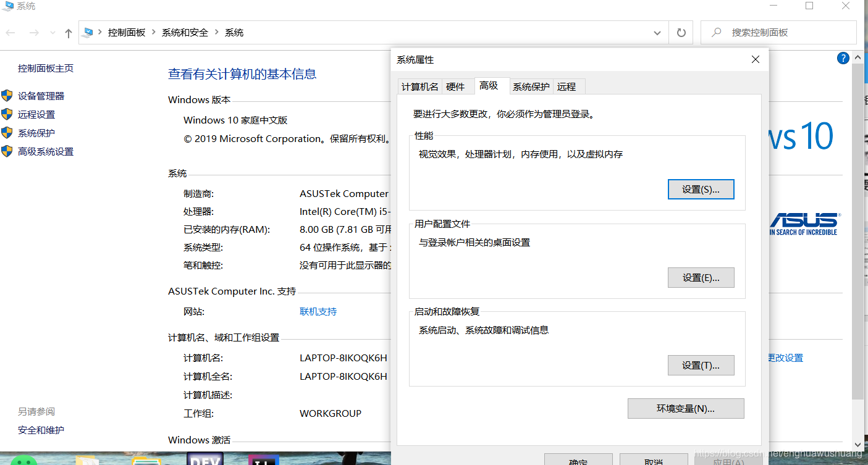Click the 系统 window title bar icon
This screenshot has width=868, height=465.
click(x=7, y=6)
